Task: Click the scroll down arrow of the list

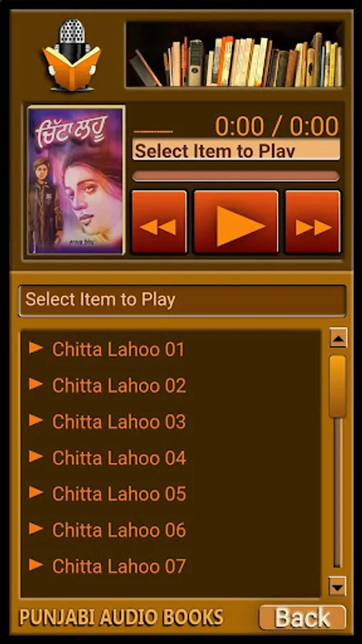Action: coord(338,586)
